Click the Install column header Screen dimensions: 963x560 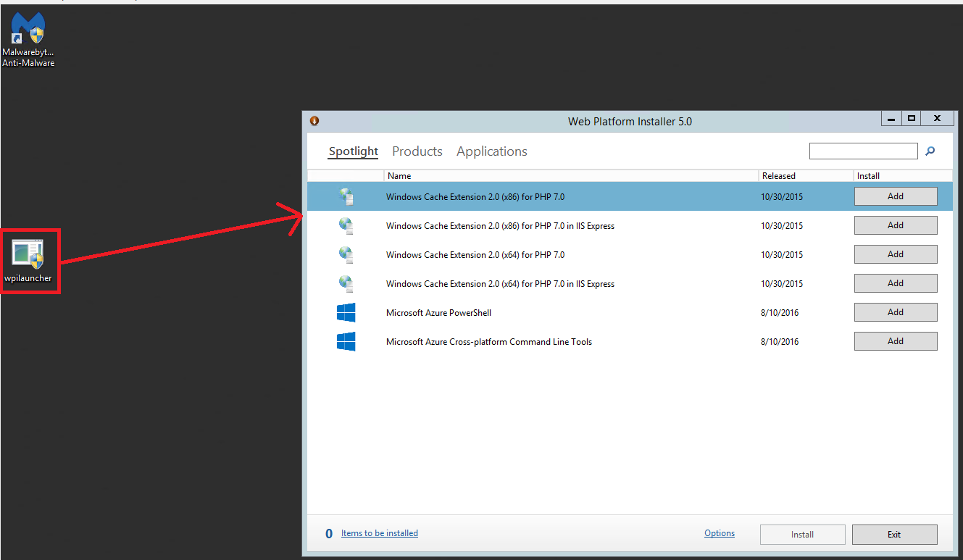tap(903, 176)
